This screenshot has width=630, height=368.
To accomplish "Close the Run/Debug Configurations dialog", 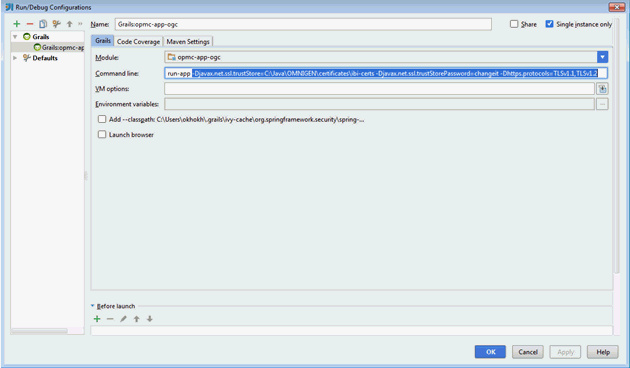I will tap(616, 7).
